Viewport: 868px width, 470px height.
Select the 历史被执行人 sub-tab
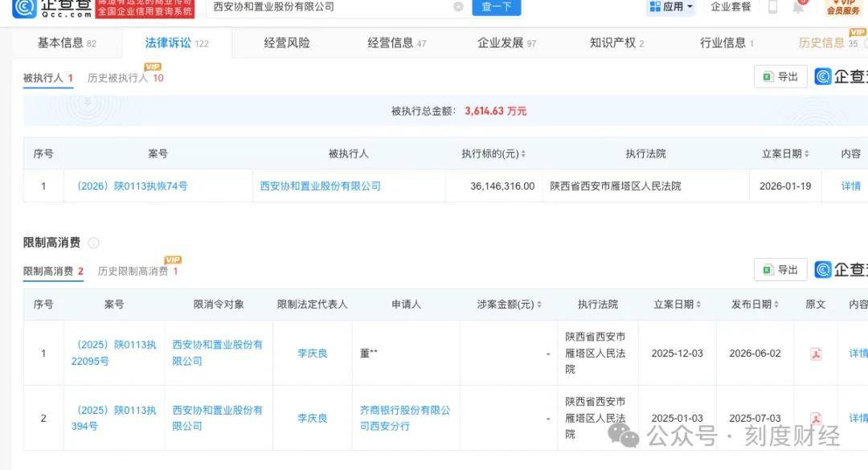(x=125, y=78)
